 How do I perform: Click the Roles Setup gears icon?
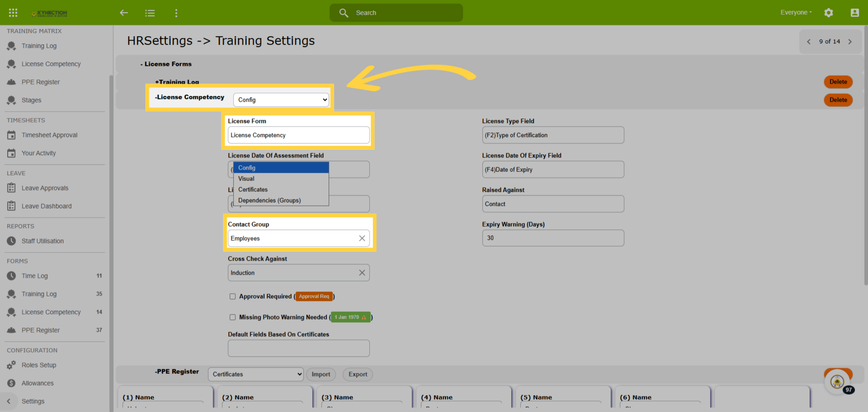11,365
